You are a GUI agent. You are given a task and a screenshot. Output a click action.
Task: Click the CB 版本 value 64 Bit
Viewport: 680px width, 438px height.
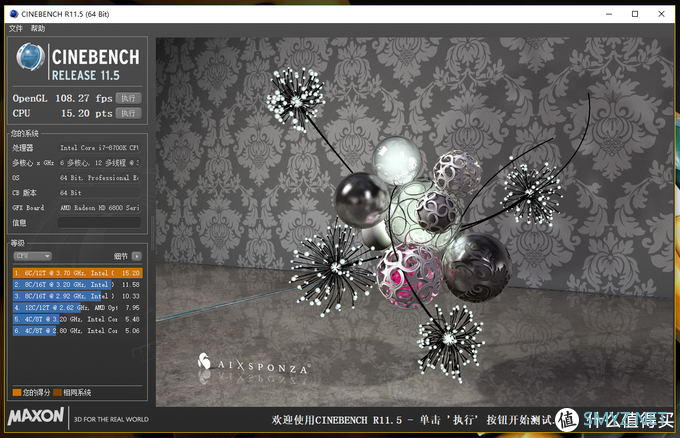(x=99, y=193)
